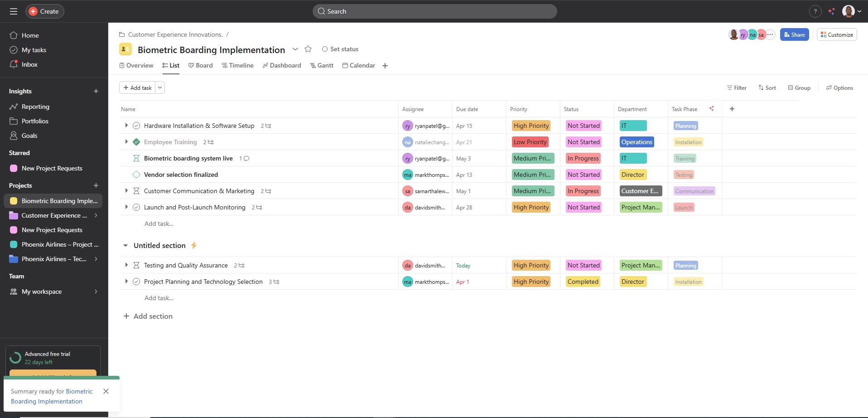The width and height of the screenshot is (868, 418).
Task: Switch to the Board tab
Action: [200, 65]
